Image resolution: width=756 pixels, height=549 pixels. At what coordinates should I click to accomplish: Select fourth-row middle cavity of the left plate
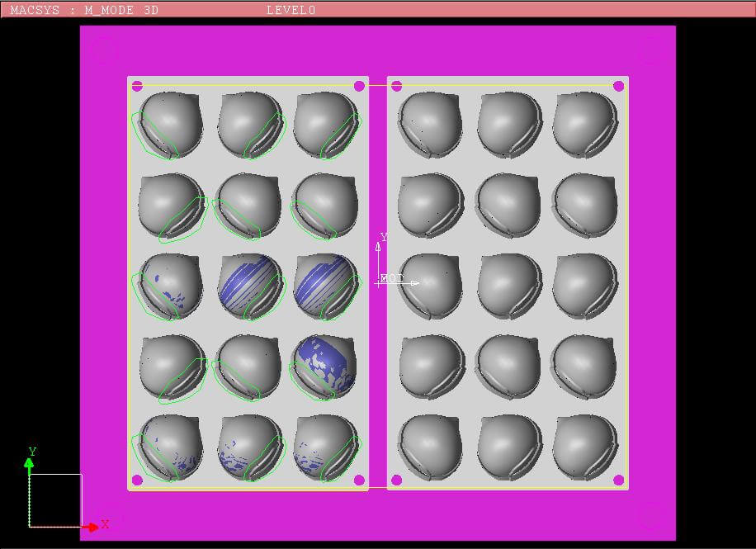pyautogui.click(x=248, y=367)
